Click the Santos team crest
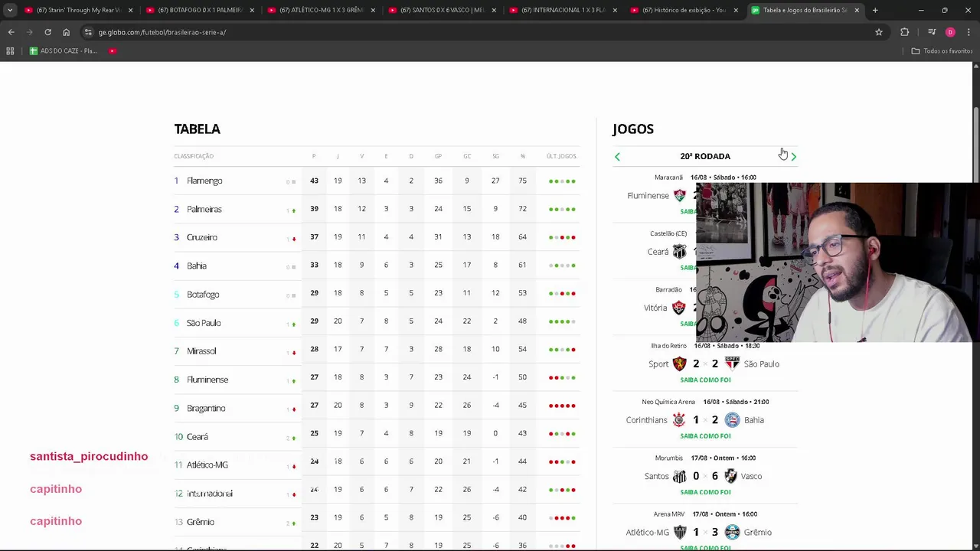 (679, 476)
